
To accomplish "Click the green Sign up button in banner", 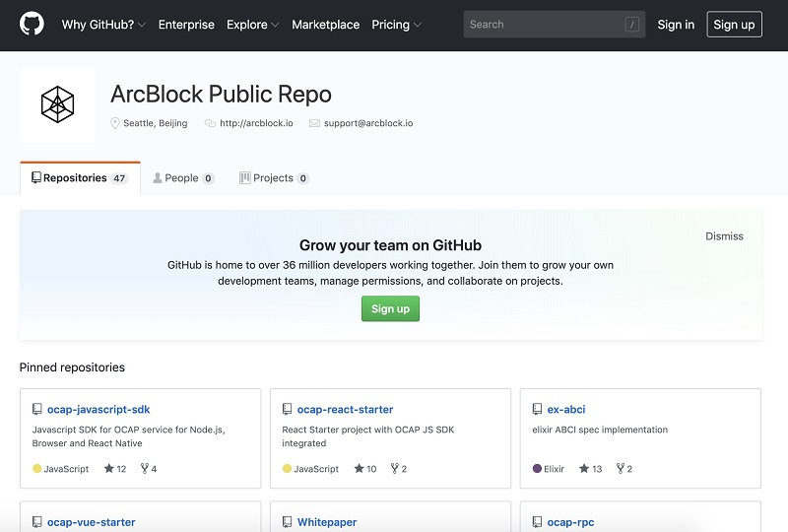I will (x=390, y=308).
